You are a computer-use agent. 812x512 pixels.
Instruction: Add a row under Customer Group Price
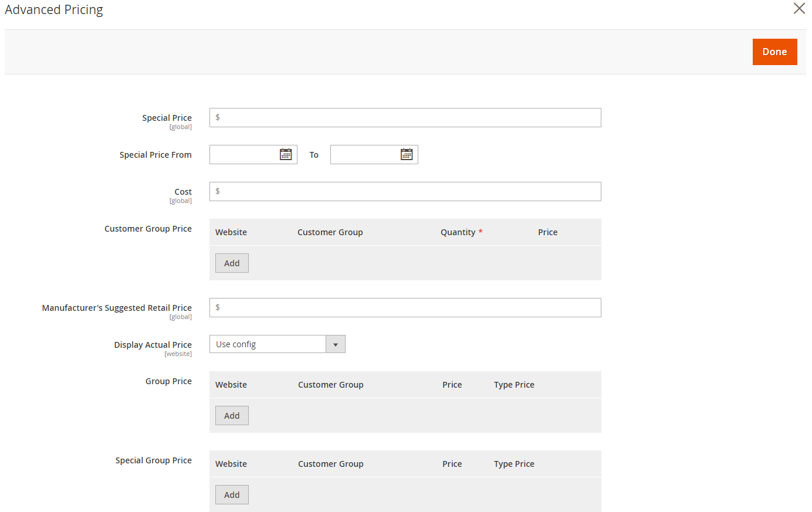232,263
